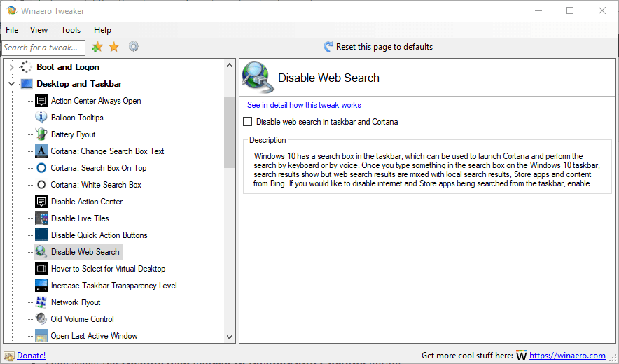Viewport: 619px width, 364px height.
Task: Click the Disable Web Search globe icon in tree
Action: click(x=41, y=251)
